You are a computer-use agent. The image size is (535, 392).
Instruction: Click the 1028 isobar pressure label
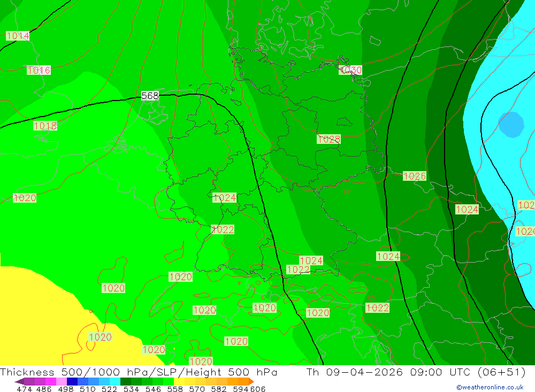[x=329, y=139]
